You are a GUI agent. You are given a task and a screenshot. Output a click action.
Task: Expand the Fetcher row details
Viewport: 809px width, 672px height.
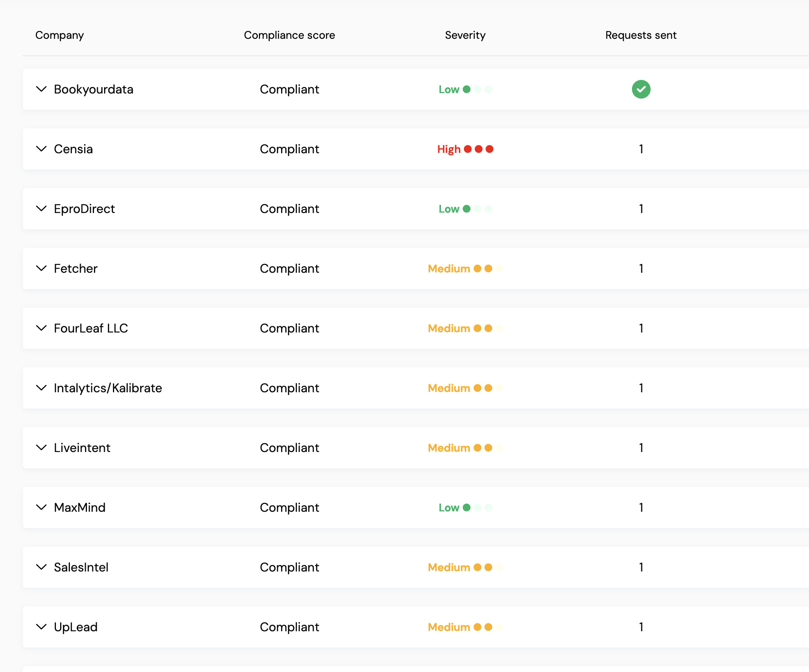point(41,268)
